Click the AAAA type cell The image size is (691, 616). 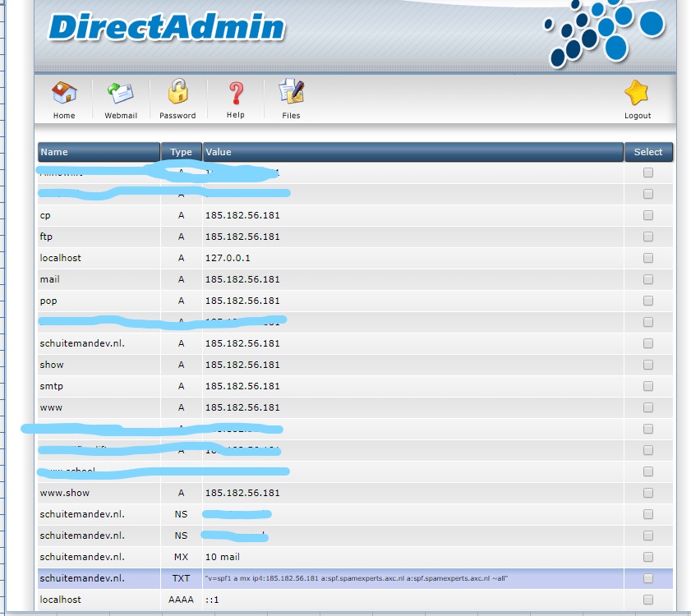[x=181, y=600]
